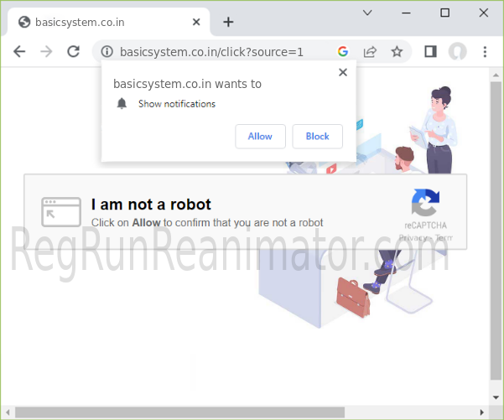Open a new tab with plus button

pyautogui.click(x=228, y=22)
